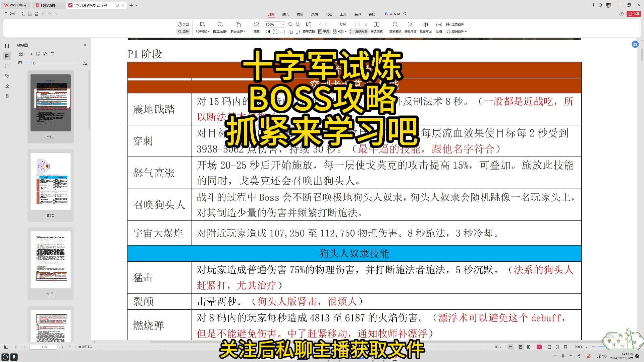Click Export as Image (输出为图片)
Viewport: 644px width, 362px height.
click(220, 27)
